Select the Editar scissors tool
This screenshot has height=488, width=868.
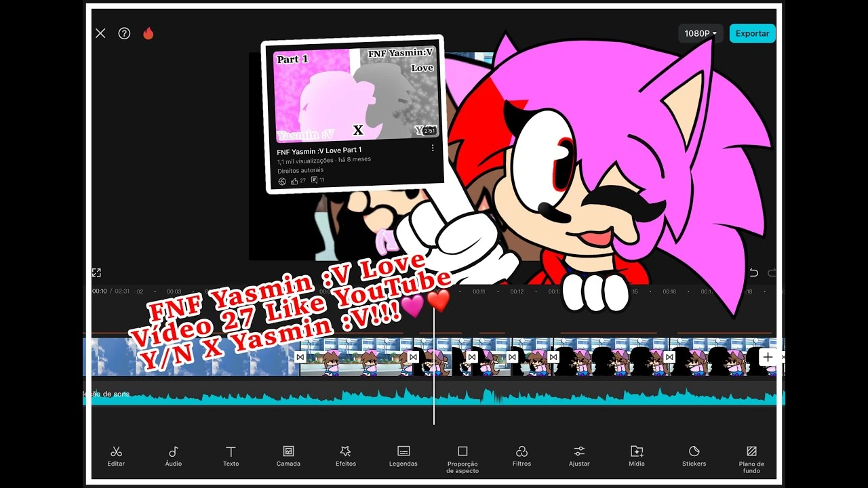click(x=115, y=455)
